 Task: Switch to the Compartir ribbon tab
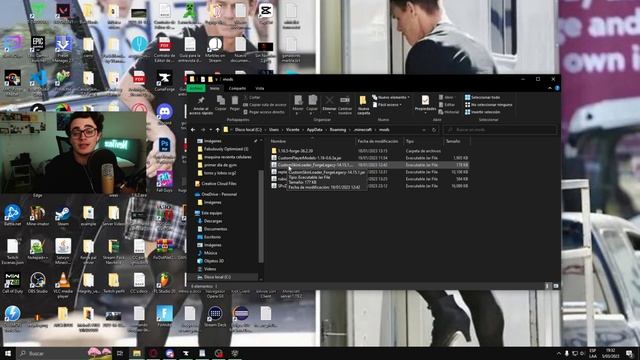(x=237, y=88)
